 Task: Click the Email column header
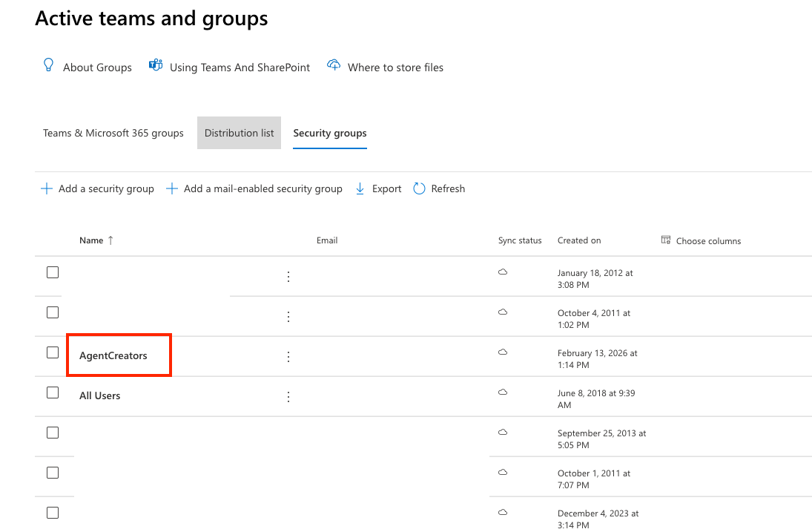[327, 240]
